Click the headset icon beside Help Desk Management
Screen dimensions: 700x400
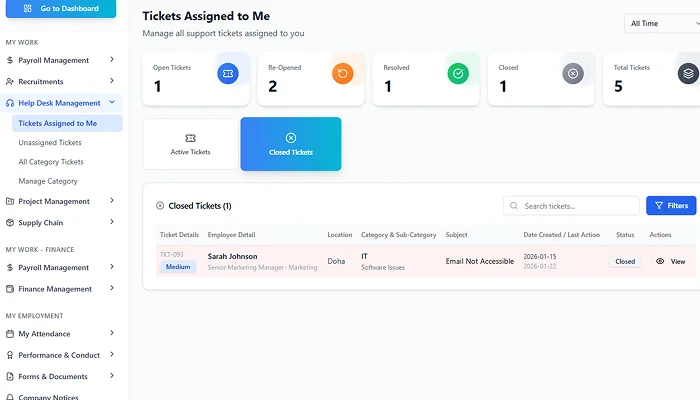[x=10, y=103]
